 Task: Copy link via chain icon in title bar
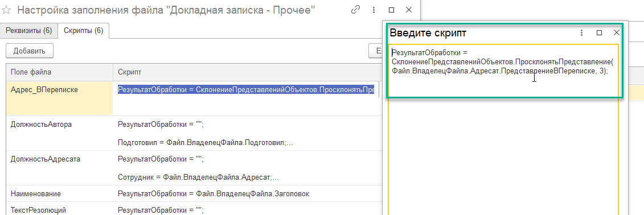click(x=355, y=10)
